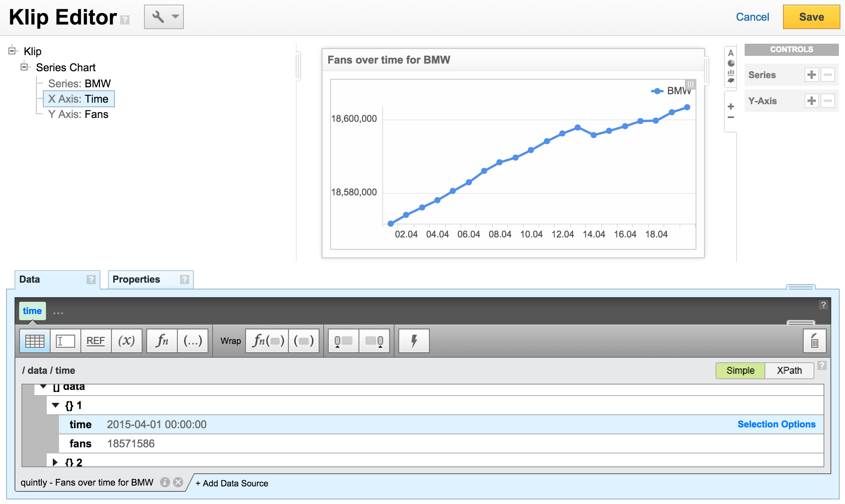Wrap selection in a function fn(▭)

[267, 341]
